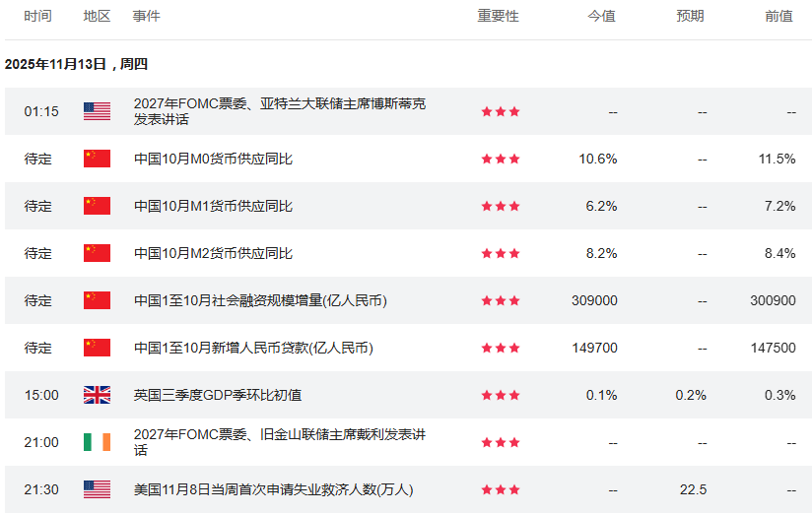This screenshot has height=514, width=812.
Task: Click forecast value 22.5 for 失业救济人数
Action: click(x=694, y=489)
